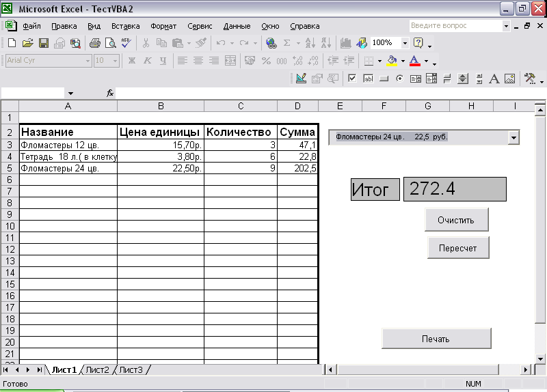Toggle align left formatting
The width and height of the screenshot is (547, 392).
[x=182, y=61]
